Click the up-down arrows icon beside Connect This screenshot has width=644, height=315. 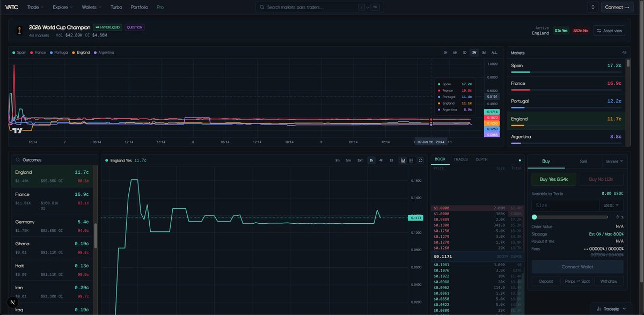click(x=593, y=7)
